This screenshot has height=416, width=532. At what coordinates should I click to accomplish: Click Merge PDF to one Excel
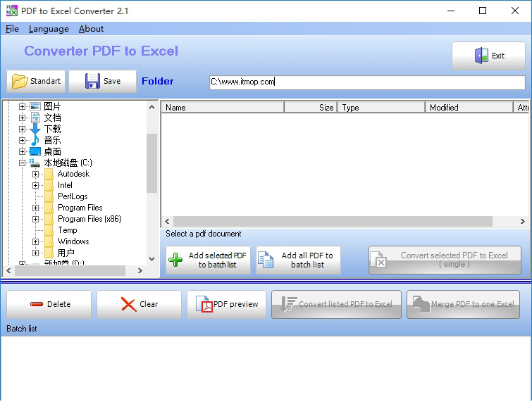coord(463,304)
